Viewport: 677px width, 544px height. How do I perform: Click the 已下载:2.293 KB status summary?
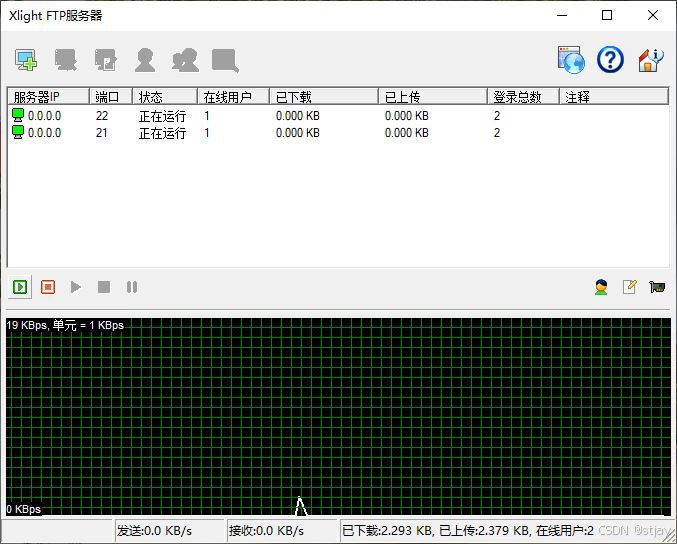pos(468,530)
